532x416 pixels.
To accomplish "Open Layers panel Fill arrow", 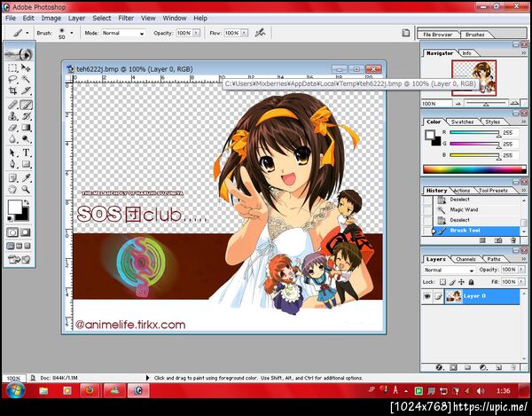I will (x=521, y=282).
